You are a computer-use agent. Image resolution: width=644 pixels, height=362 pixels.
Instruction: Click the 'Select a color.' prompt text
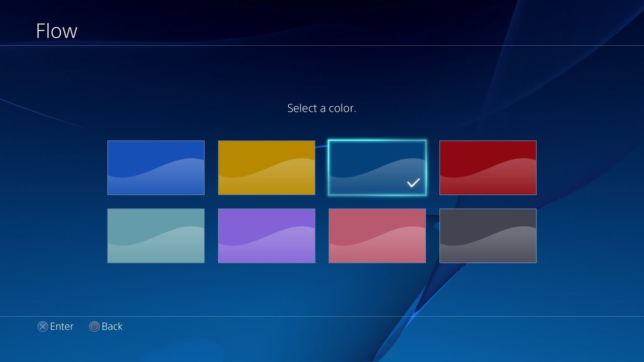click(x=321, y=108)
